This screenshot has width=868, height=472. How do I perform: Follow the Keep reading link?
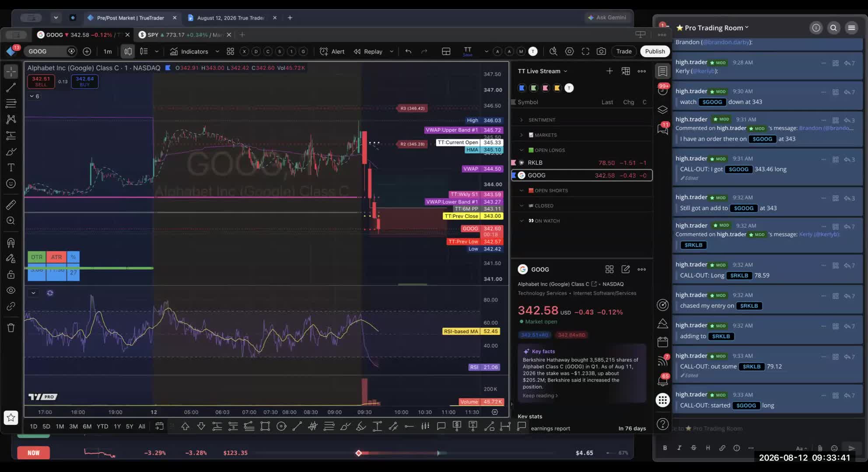point(540,396)
